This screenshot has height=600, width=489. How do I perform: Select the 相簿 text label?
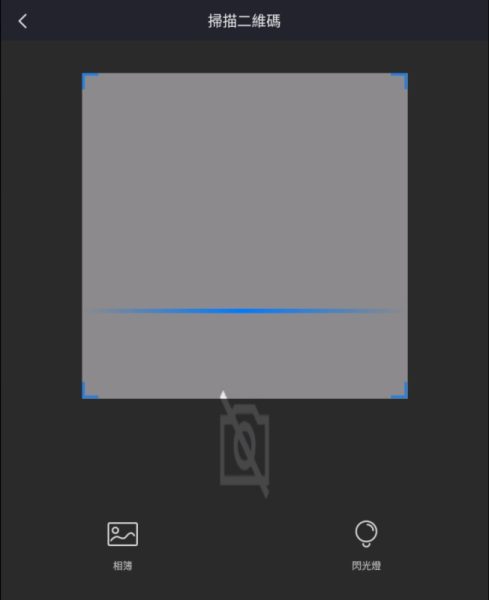pos(122,566)
